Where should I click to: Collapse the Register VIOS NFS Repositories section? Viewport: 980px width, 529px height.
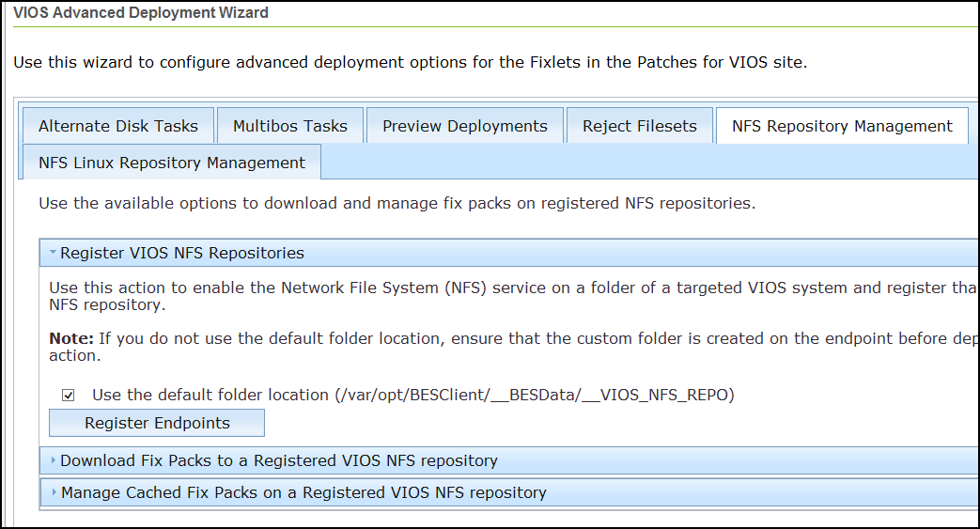[508, 253]
